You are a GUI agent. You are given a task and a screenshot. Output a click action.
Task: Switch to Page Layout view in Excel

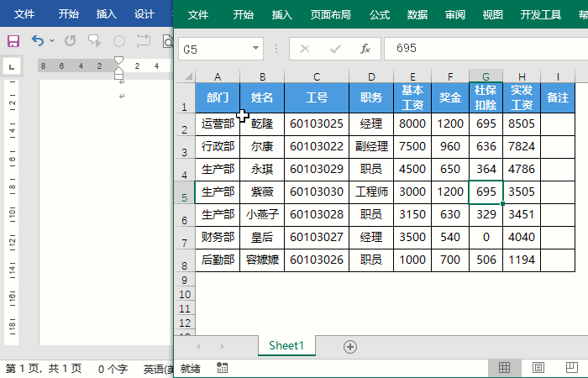coord(538,368)
